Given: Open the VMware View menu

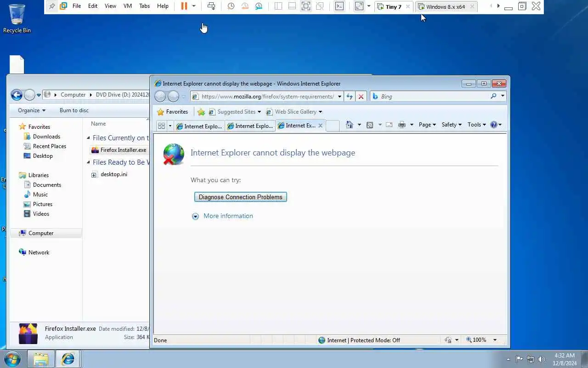Looking at the screenshot, I should tap(110, 6).
